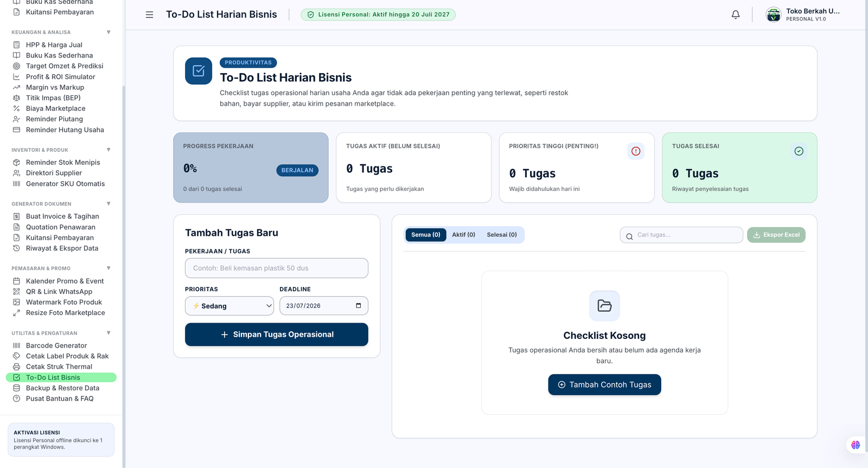Click the Progress Pekerjaan 0% card

(251, 168)
